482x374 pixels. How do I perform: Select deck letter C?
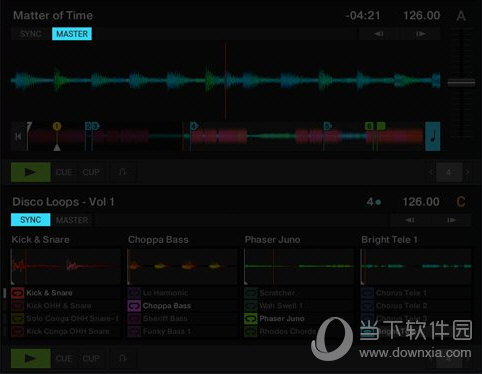461,202
